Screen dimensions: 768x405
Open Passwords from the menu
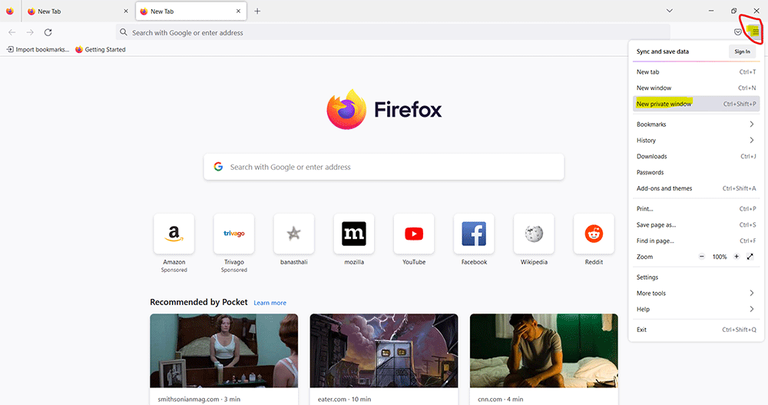click(x=696, y=172)
